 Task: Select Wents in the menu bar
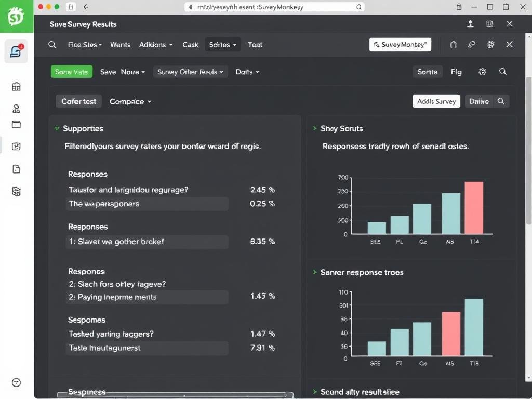click(120, 45)
